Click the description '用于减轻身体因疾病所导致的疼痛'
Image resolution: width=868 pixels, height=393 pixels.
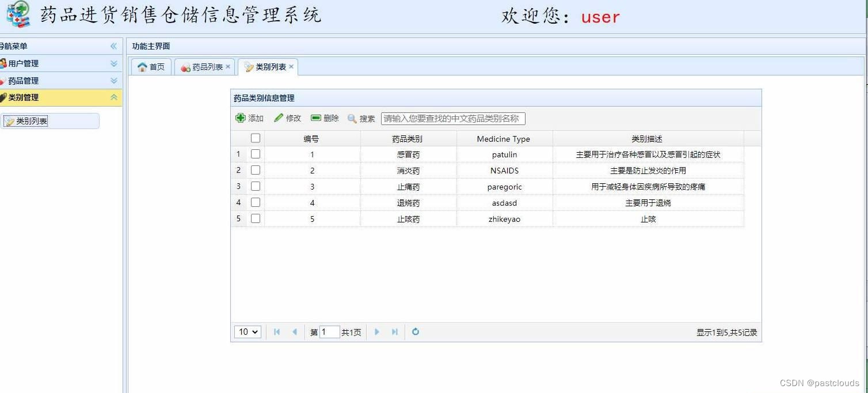648,187
